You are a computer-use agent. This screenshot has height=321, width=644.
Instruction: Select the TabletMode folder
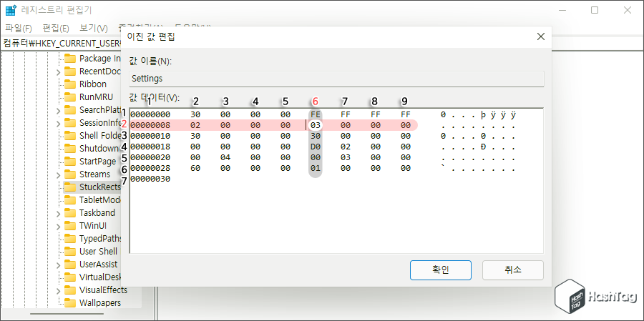coord(100,200)
